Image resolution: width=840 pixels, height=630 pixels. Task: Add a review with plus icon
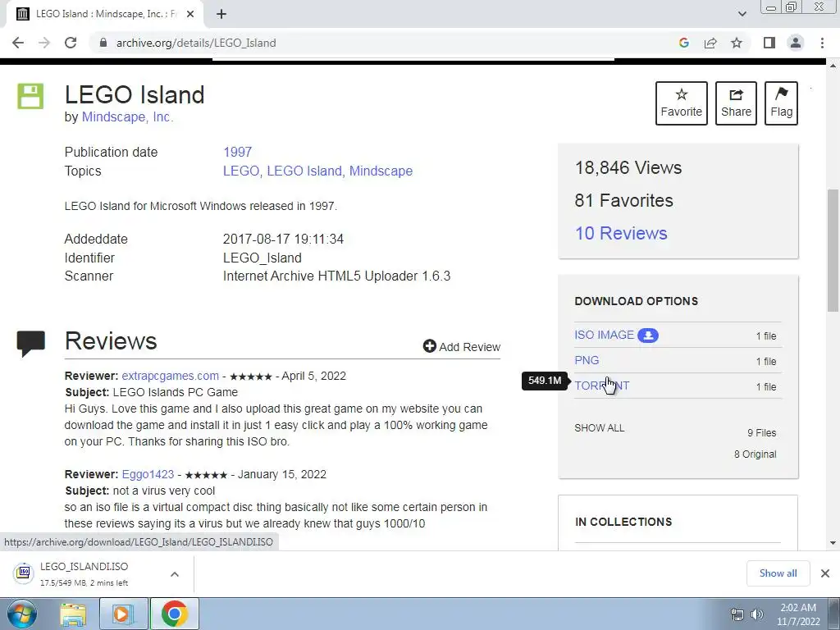pyautogui.click(x=462, y=347)
